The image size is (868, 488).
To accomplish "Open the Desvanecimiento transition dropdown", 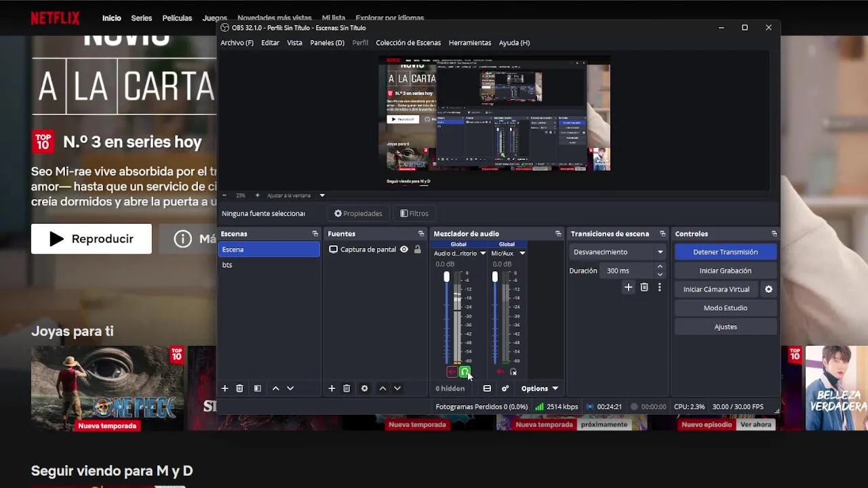I will pos(618,252).
